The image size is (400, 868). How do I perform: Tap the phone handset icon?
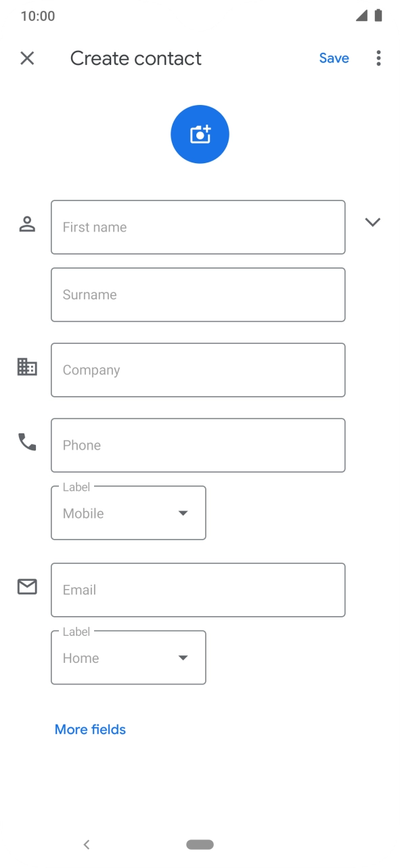point(27,441)
